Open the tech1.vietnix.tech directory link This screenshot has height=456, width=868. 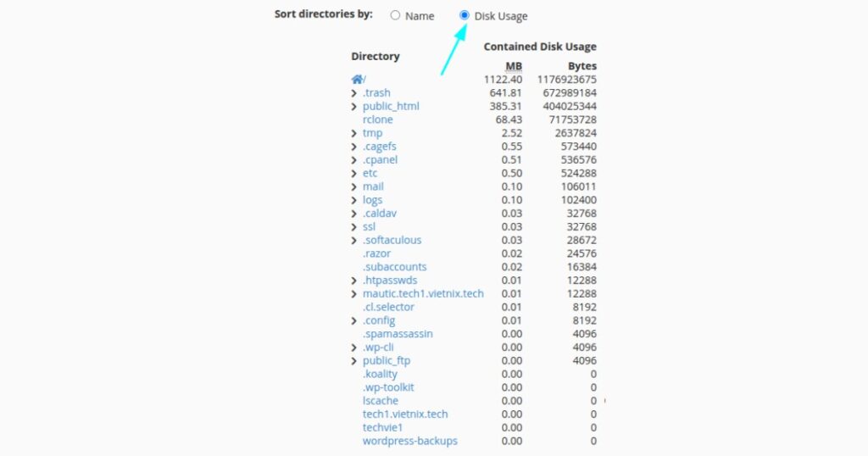pos(405,414)
